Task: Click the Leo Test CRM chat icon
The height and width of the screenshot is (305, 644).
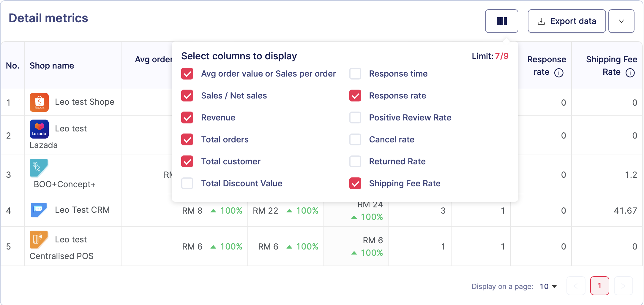Action: (x=39, y=210)
